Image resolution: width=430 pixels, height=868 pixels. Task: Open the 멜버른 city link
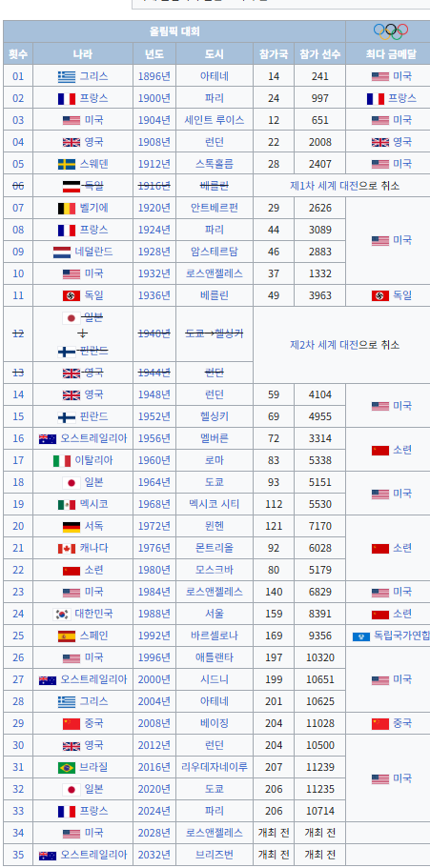tap(215, 438)
